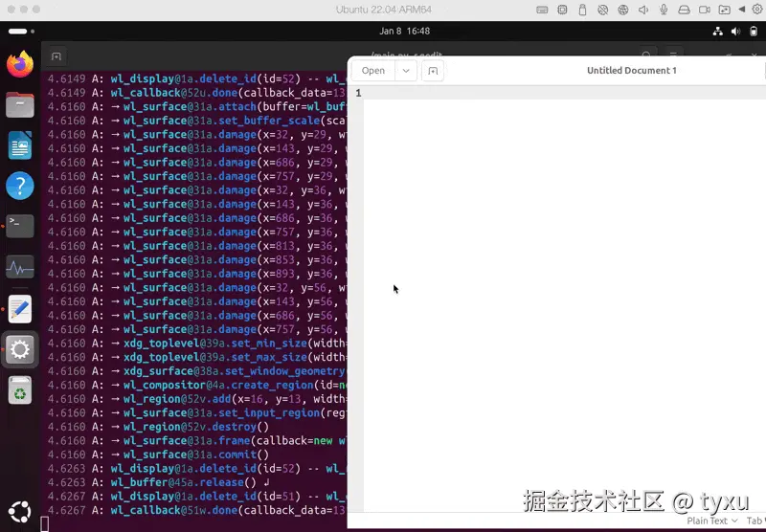
Task: Create a new document tab in Text Editor
Action: [x=433, y=71]
